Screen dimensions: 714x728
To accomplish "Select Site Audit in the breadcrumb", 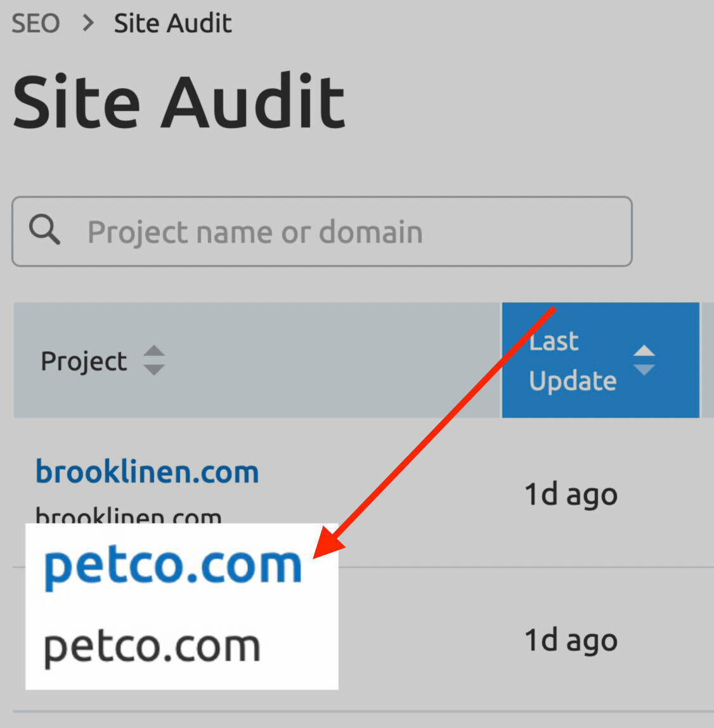I will click(x=172, y=22).
